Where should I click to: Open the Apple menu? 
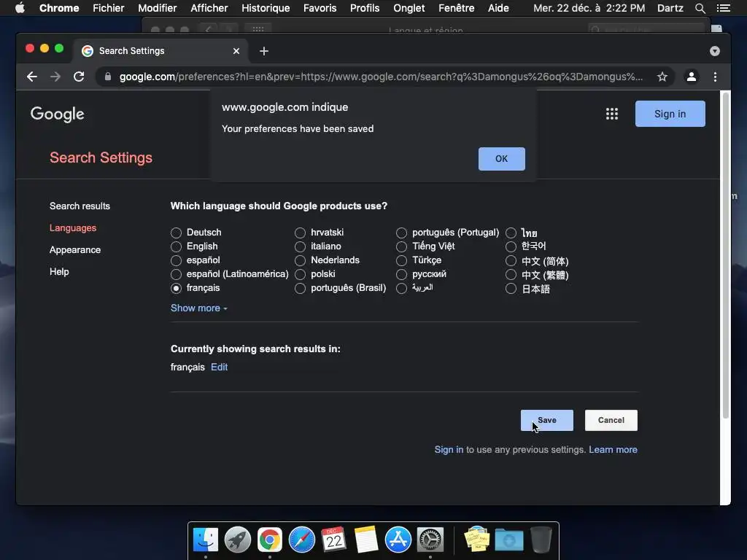(20, 8)
